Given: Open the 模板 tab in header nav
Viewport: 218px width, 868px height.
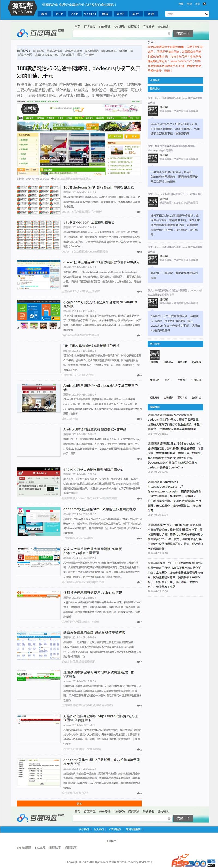Looking at the screenshot, I should click(105, 14).
